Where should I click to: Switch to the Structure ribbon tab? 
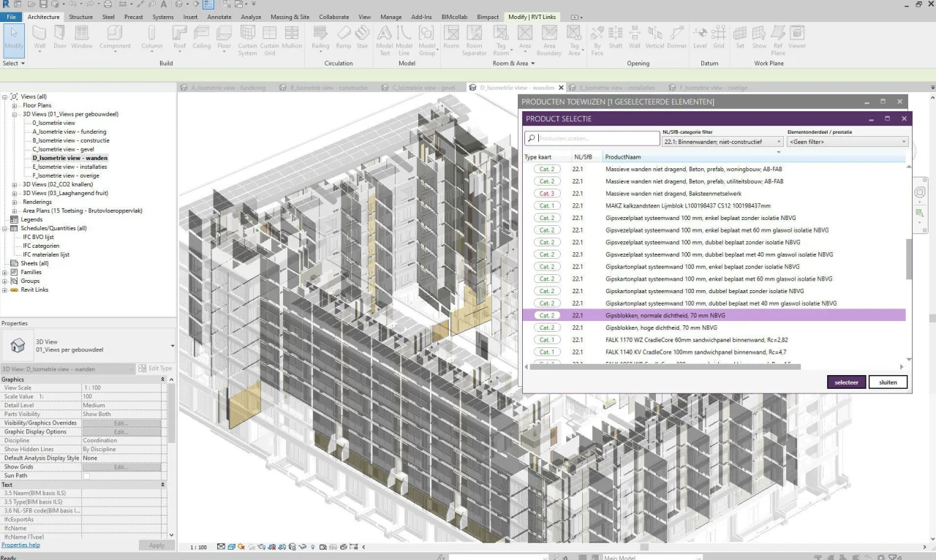point(80,17)
